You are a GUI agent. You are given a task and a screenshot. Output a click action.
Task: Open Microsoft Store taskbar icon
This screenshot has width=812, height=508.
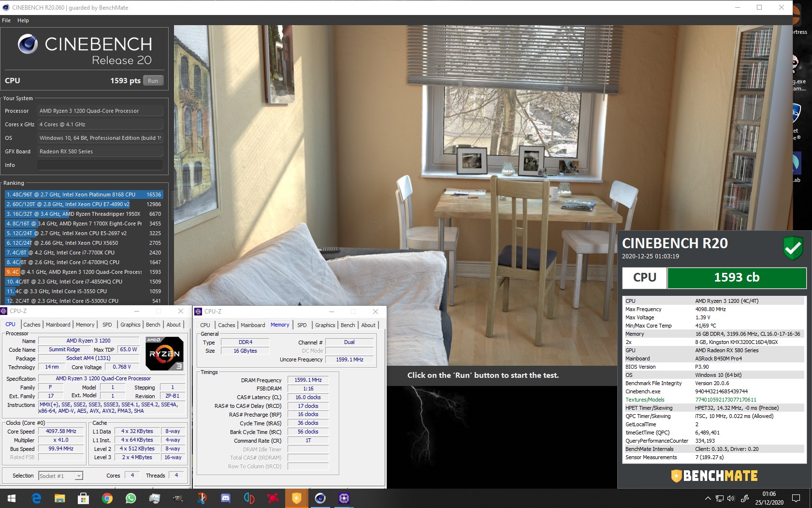pos(83,498)
